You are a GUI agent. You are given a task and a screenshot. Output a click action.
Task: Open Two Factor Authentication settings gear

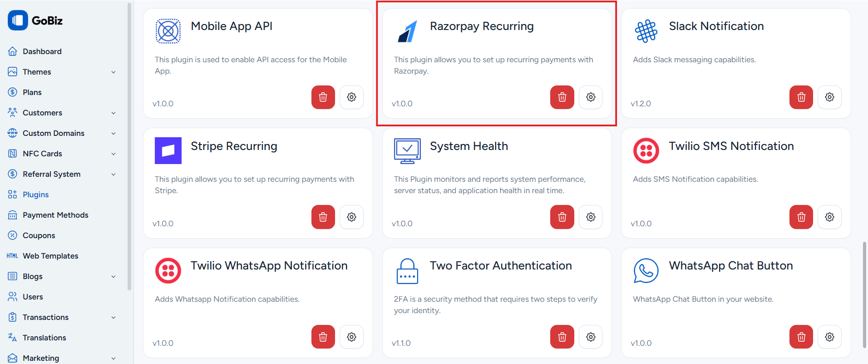[x=591, y=337]
